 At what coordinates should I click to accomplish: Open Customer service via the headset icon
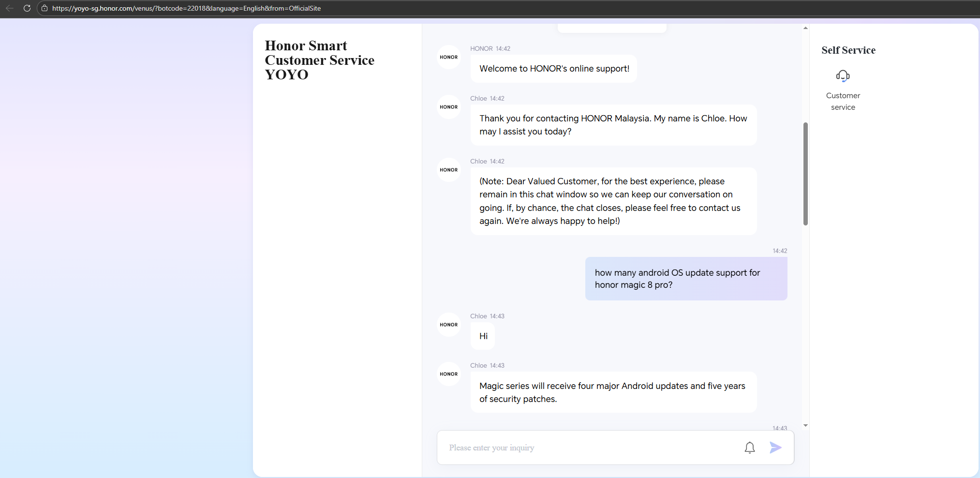[843, 76]
